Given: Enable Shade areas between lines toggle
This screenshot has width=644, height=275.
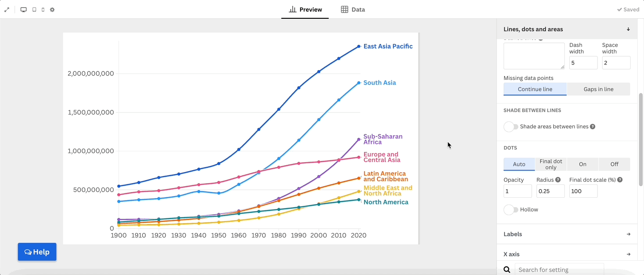Looking at the screenshot, I should (x=511, y=127).
